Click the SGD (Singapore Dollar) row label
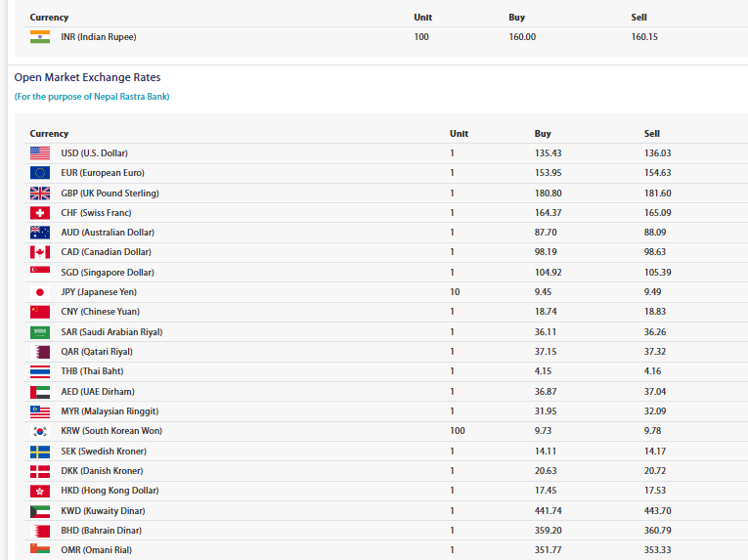 coord(108,273)
